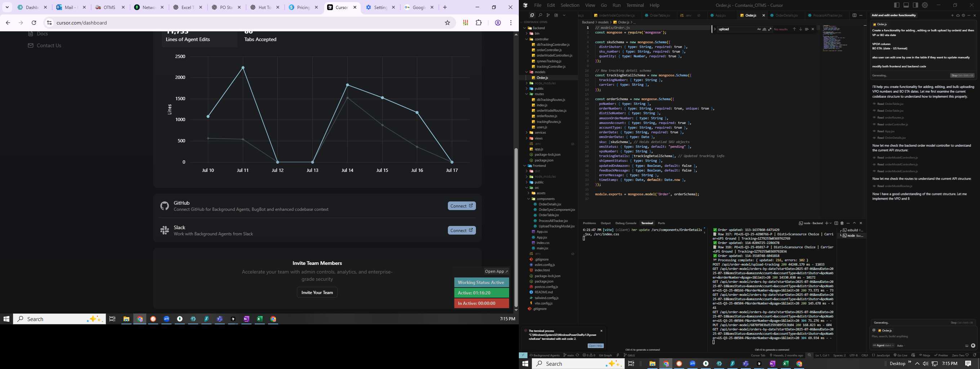Viewport: 980px width, 369px height.
Task: Open the Chrome extensions puzzle icon
Action: pos(479,23)
